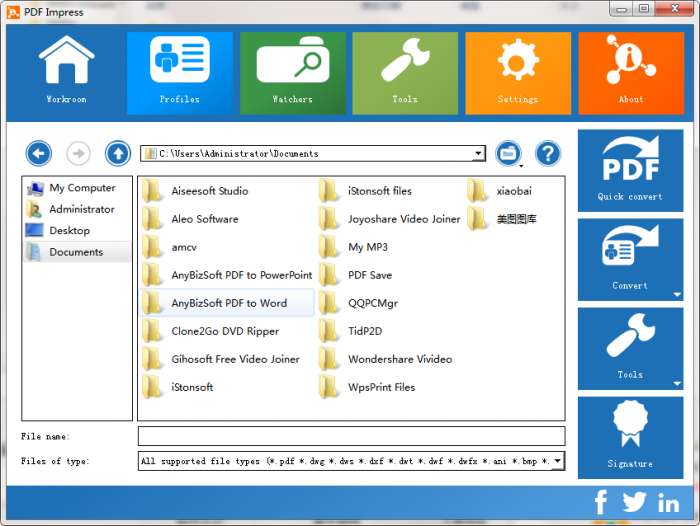Click the File name input field
The image size is (700, 526).
coord(351,436)
